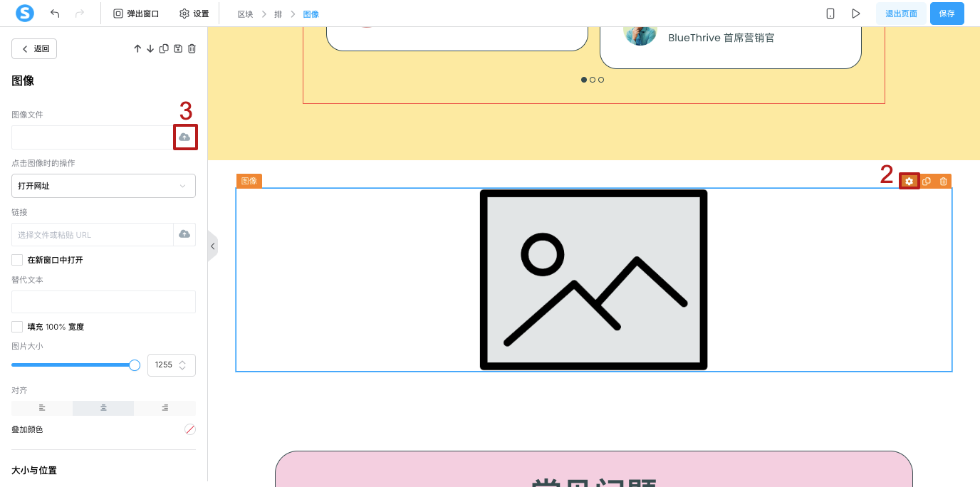Select the placeholder image on canvas

coord(593,280)
